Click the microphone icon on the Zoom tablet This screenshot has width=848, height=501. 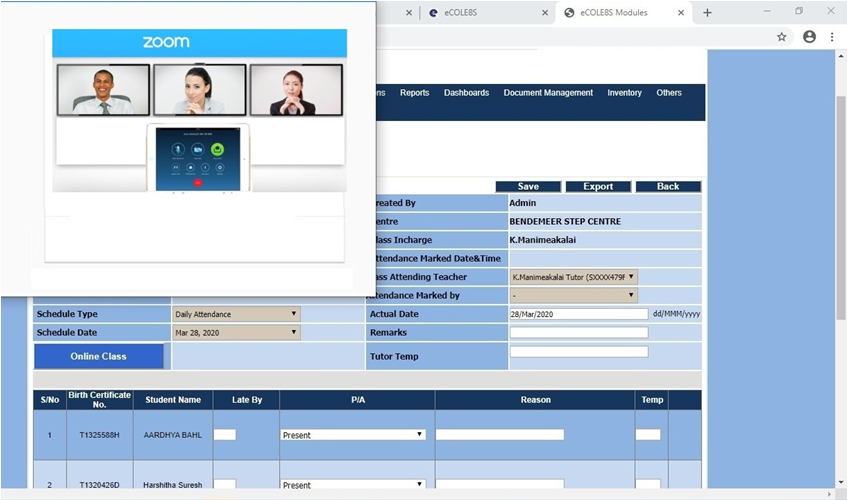pyautogui.click(x=178, y=149)
